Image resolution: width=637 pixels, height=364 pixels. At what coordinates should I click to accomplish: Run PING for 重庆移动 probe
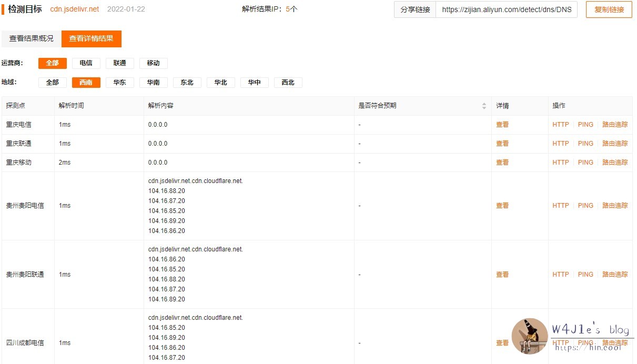tap(585, 163)
